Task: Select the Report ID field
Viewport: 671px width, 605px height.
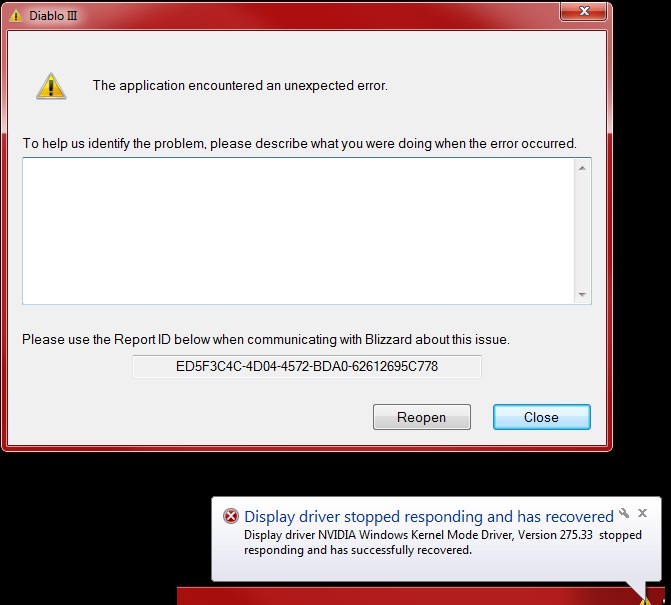Action: 307,367
